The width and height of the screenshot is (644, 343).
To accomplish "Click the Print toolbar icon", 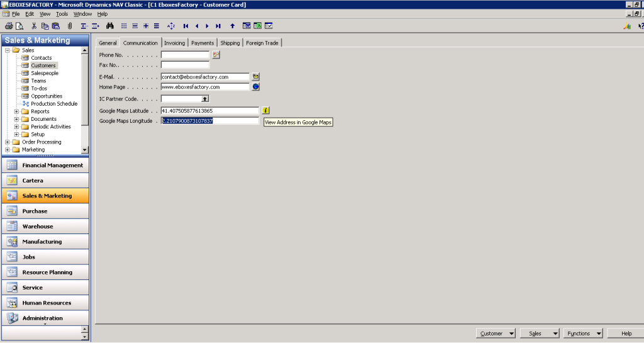I will [9, 26].
